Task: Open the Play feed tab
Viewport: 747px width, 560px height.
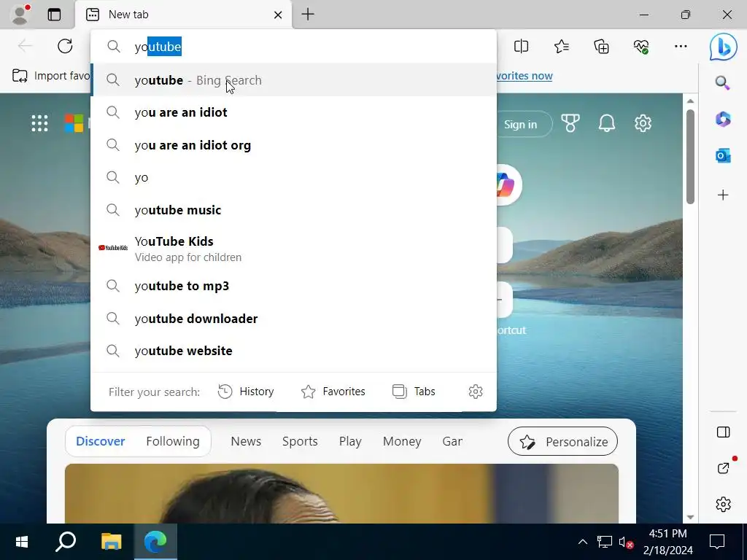Action: click(350, 441)
